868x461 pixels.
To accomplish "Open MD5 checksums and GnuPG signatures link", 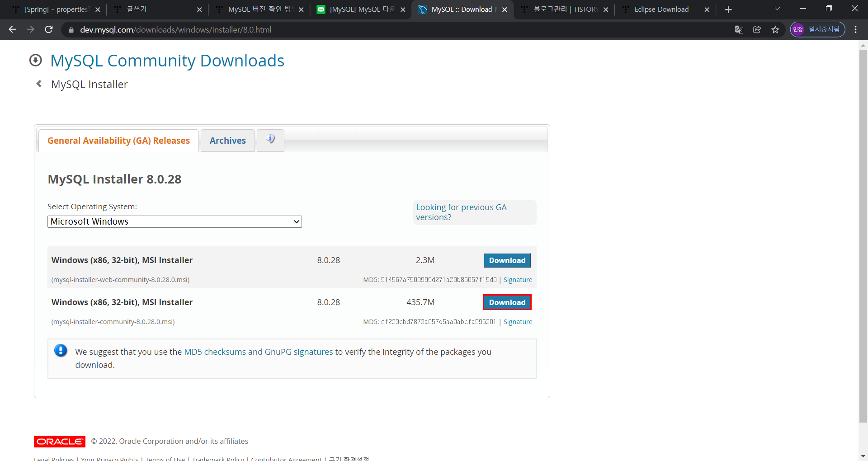I will pos(259,352).
